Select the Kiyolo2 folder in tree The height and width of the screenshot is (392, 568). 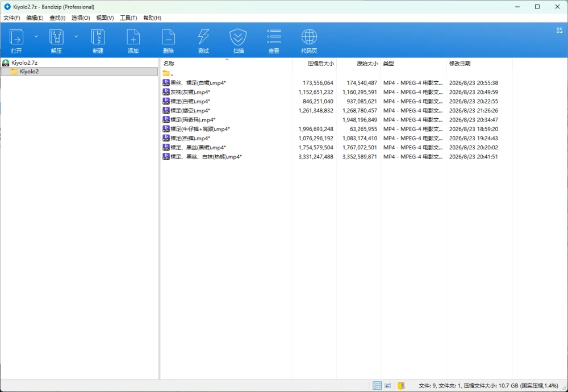(80, 72)
